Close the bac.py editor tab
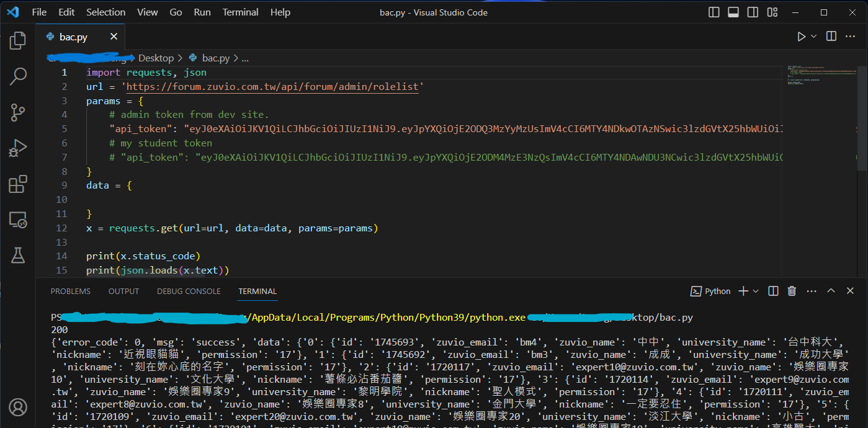The width and height of the screenshot is (868, 428). (114, 37)
